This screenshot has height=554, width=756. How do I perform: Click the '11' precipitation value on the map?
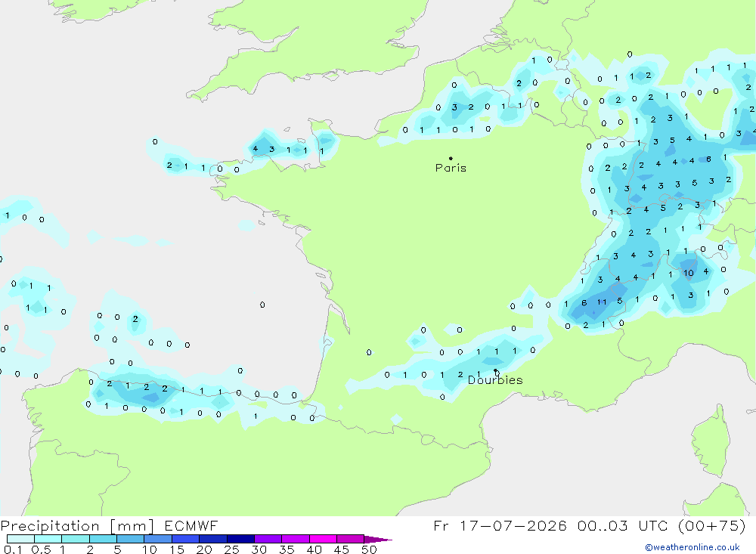[602, 302]
